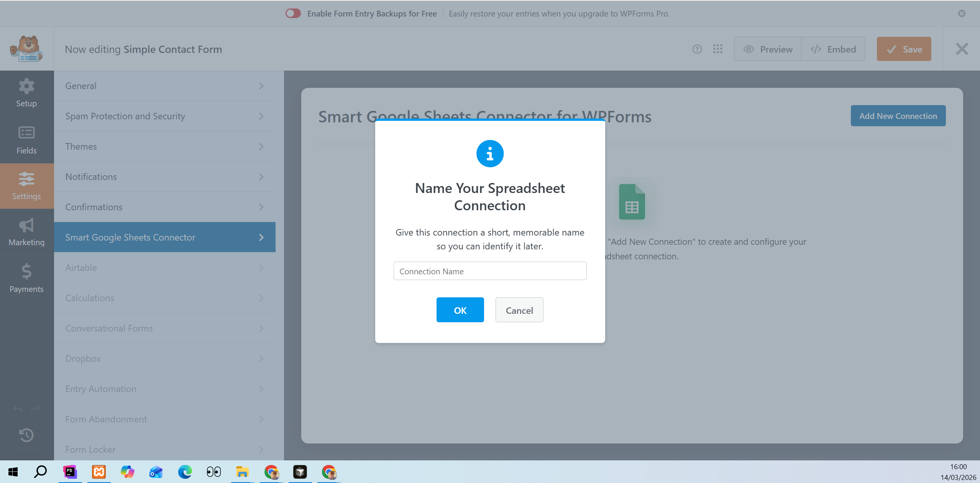
Task: Open the Payments dollar icon
Action: (x=26, y=271)
